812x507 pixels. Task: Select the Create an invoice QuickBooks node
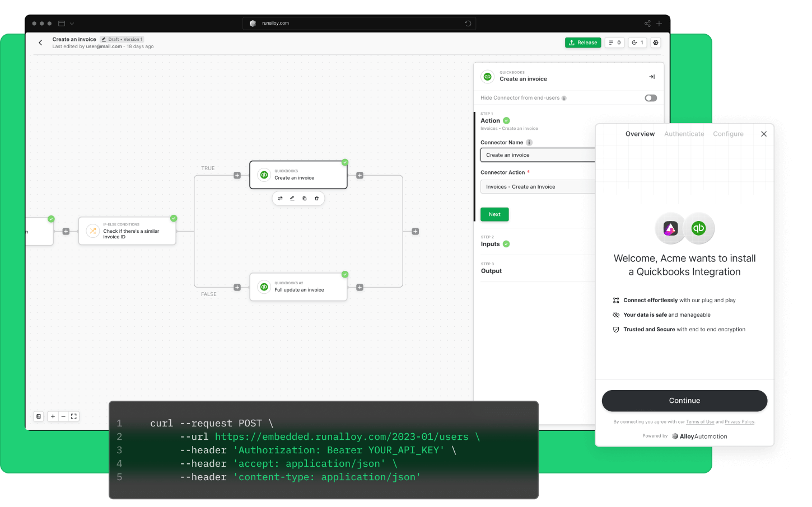click(298, 175)
